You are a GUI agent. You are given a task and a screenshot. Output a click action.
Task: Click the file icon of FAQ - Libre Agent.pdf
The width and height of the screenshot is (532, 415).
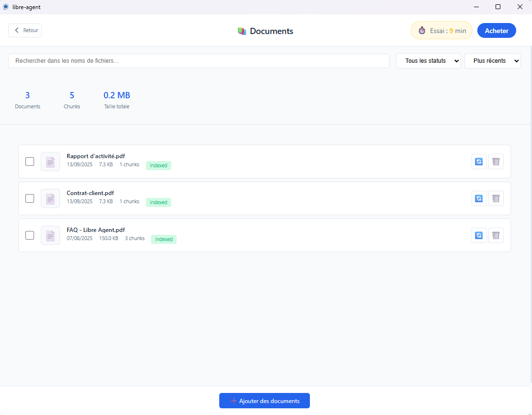pyautogui.click(x=50, y=235)
